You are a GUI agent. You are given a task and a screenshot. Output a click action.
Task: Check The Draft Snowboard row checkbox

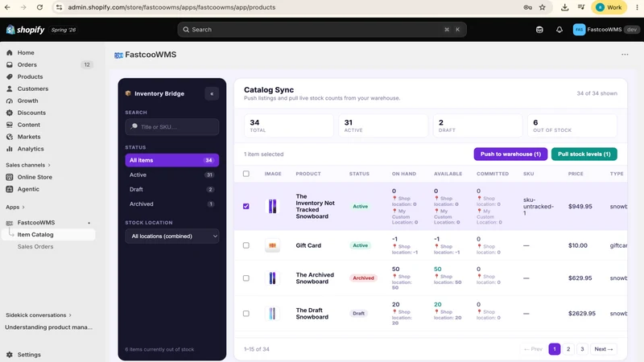(x=246, y=314)
